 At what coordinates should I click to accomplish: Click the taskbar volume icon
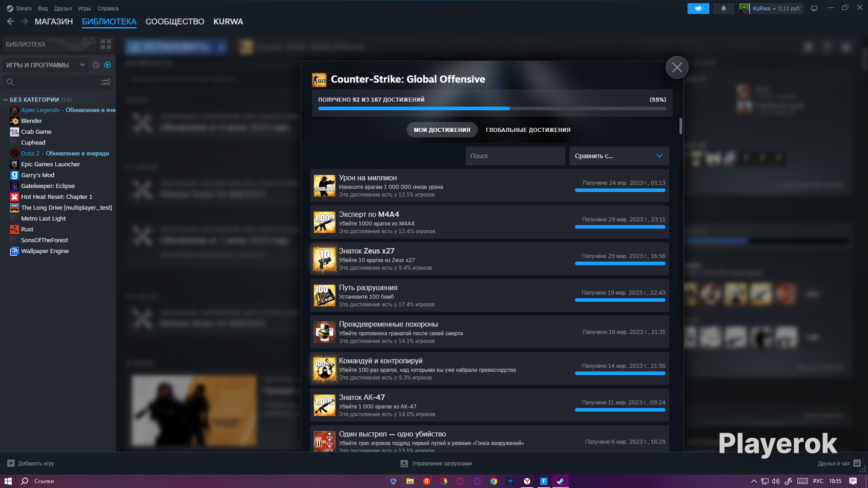(x=776, y=481)
